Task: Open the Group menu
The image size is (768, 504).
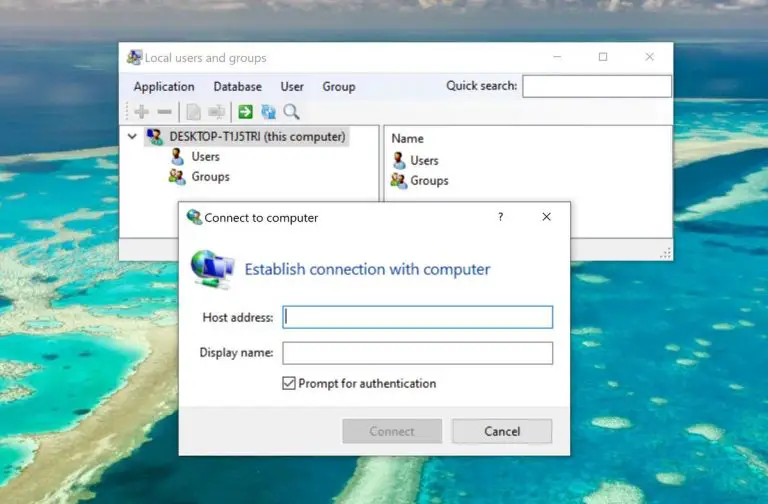Action: point(339,87)
